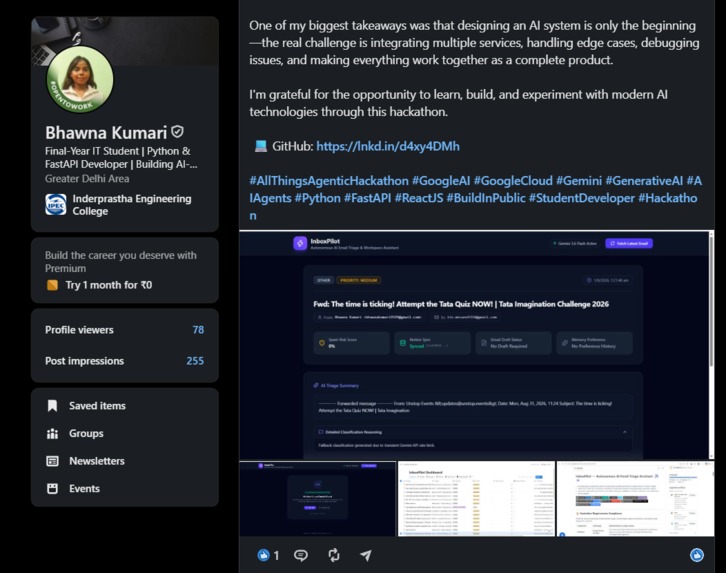
Task: View Post impressions count 255
Action: coord(195,361)
